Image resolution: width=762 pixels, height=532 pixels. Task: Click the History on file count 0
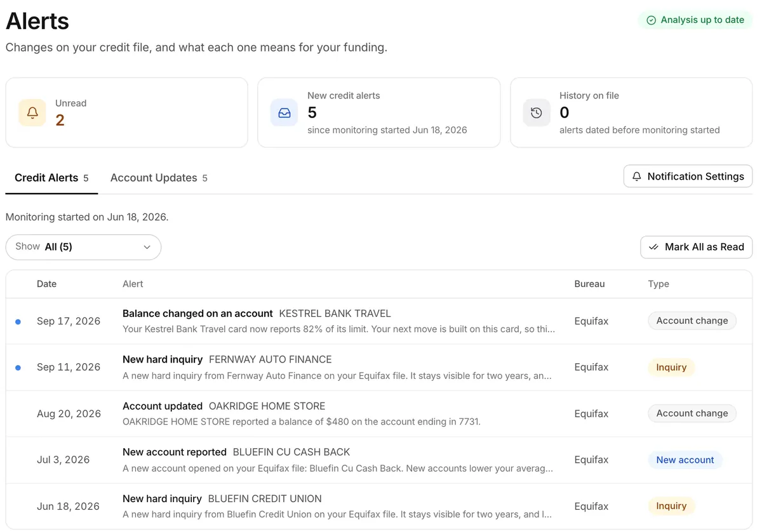[x=564, y=112]
